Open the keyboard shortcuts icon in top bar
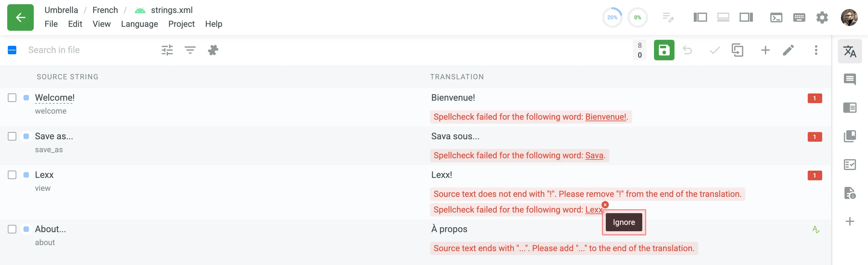The width and height of the screenshot is (868, 265). [x=799, y=17]
